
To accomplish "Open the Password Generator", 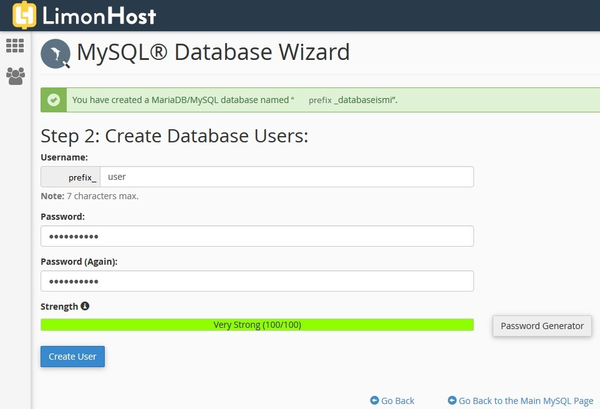I will pos(542,326).
